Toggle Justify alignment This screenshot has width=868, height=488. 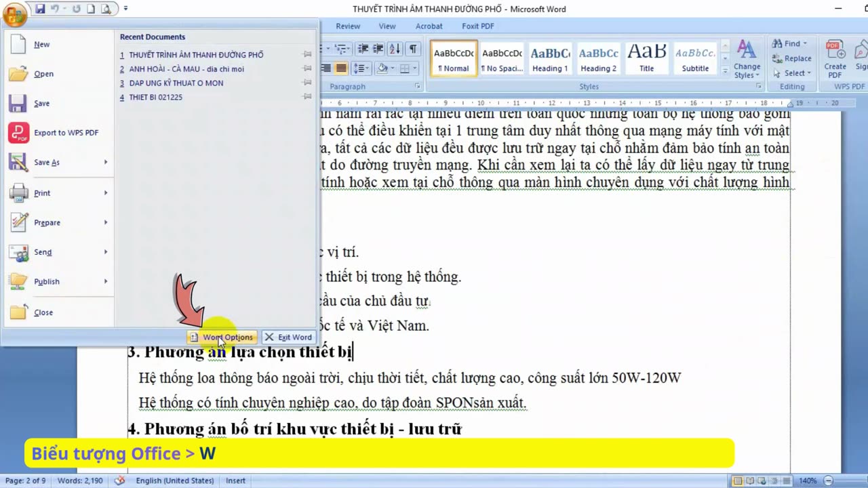(x=341, y=68)
